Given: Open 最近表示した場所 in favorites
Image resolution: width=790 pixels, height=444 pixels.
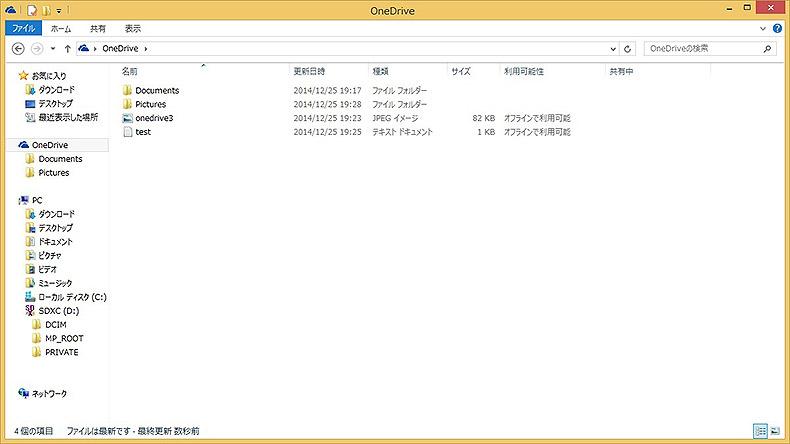Looking at the screenshot, I should pyautogui.click(x=68, y=117).
